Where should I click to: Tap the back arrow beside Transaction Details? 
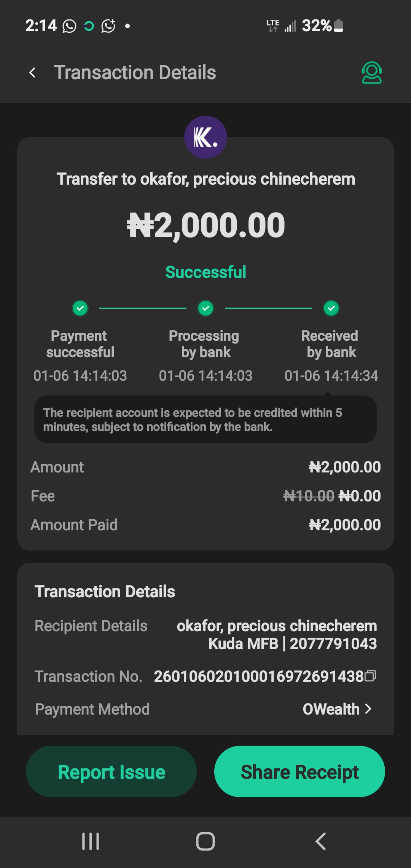coord(33,73)
